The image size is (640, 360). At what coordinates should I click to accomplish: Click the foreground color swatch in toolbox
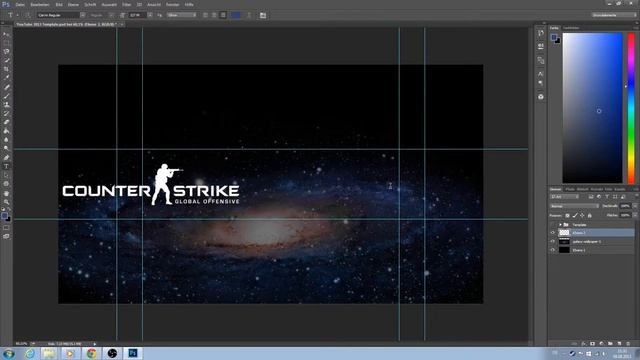pyautogui.click(x=4, y=215)
